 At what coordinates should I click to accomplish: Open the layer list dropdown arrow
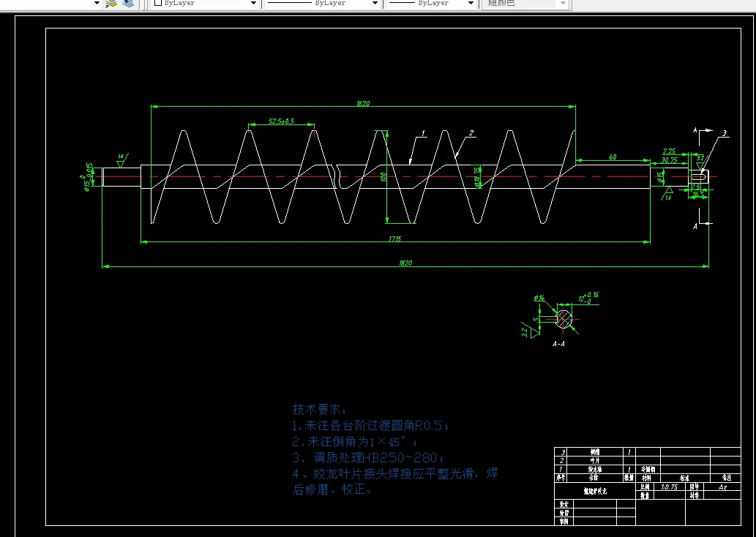tap(97, 4)
